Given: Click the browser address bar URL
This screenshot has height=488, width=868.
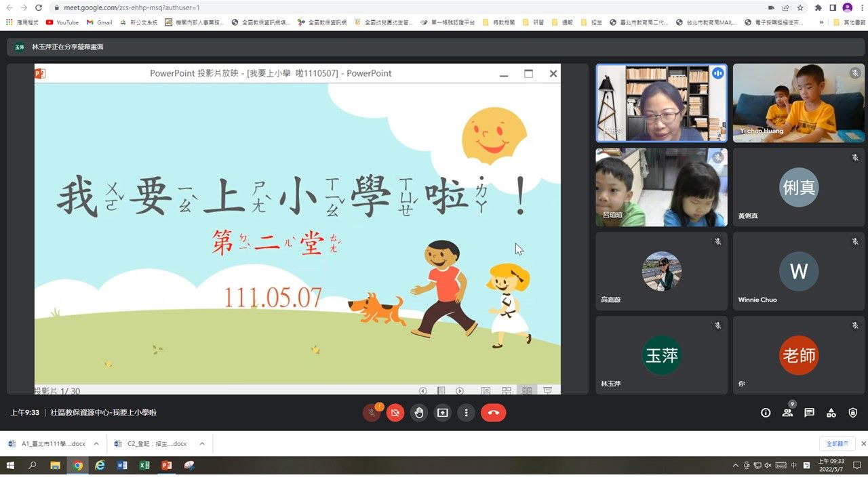Looking at the screenshot, I should point(136,7).
